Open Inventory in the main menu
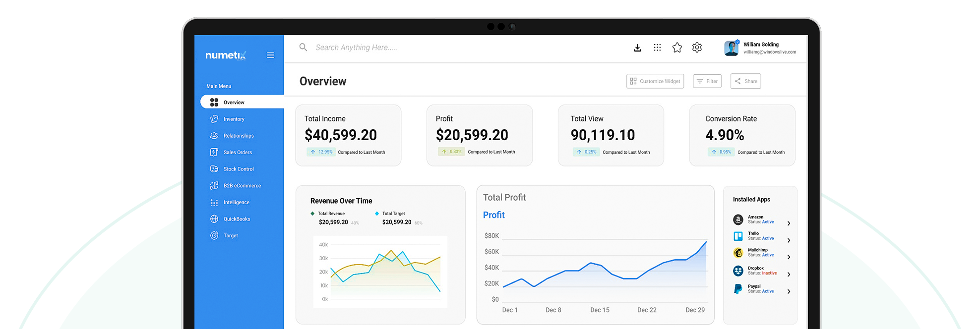The height and width of the screenshot is (329, 980). click(x=234, y=119)
